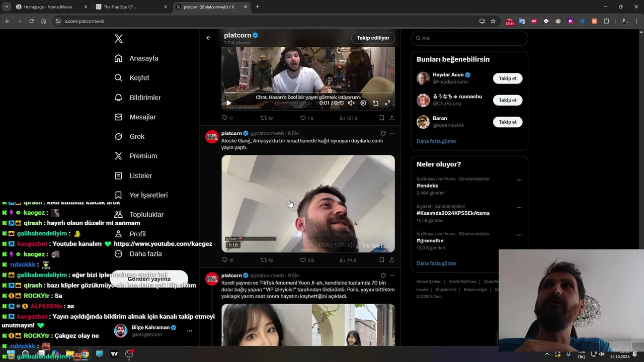Viewport: 644px width, 362px height.
Task: Click the Takip ediliyor button
Action: click(x=373, y=38)
